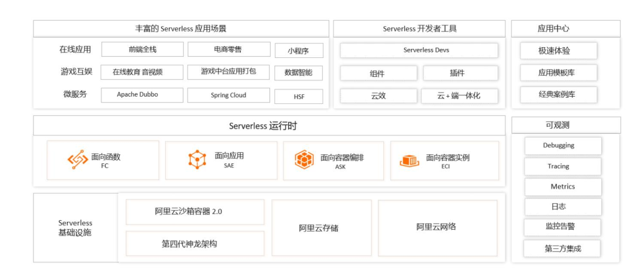The width and height of the screenshot is (644, 269).
Task: Click the 监控告警 box
Action: click(562, 227)
